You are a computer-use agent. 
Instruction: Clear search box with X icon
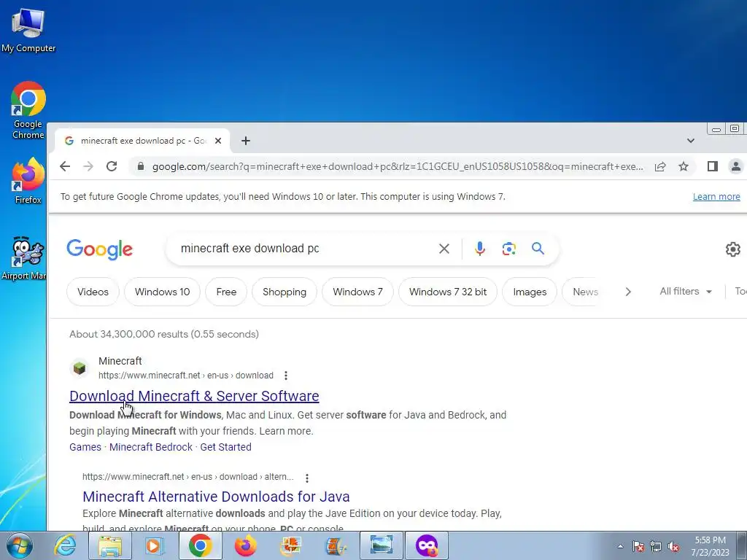(x=444, y=249)
